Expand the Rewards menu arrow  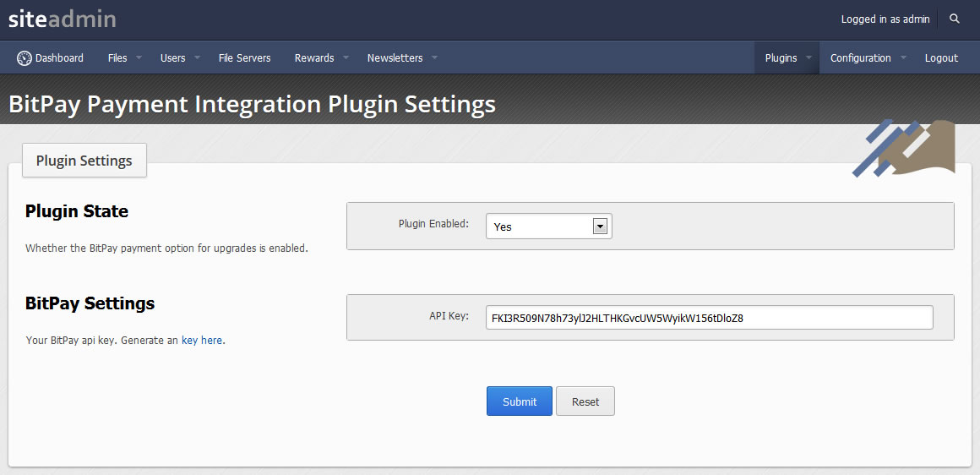[346, 57]
